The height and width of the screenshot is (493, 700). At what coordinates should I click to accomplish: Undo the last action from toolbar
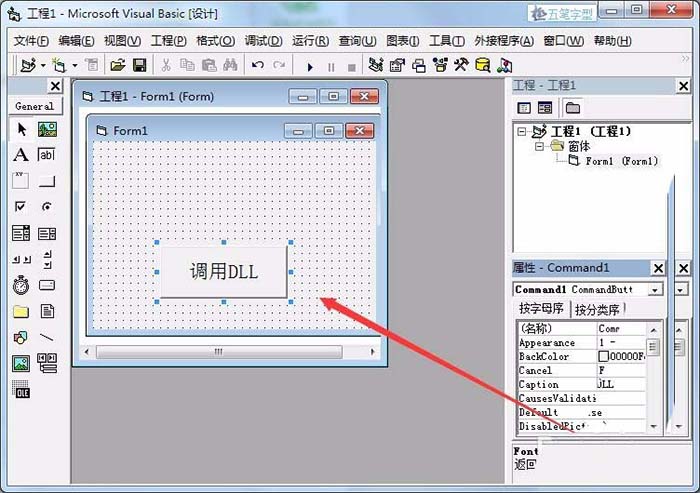[258, 66]
